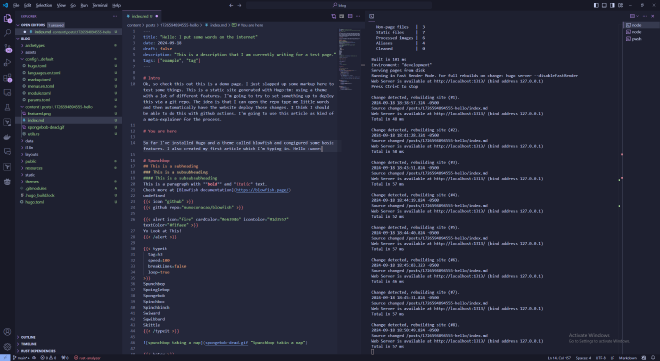Click the title bar search box
Screen dimensions: 660x361
pos(339,5)
